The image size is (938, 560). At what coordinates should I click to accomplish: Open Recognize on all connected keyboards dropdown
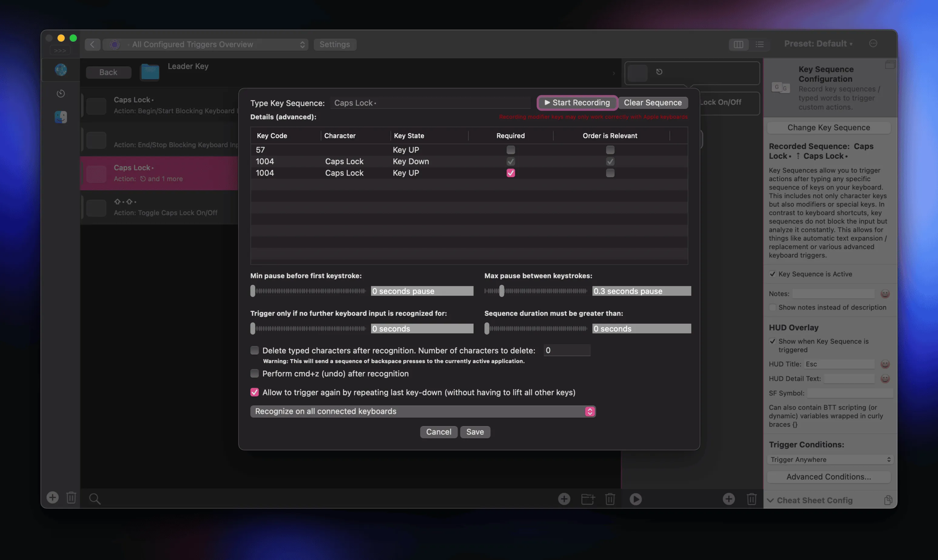(x=422, y=411)
